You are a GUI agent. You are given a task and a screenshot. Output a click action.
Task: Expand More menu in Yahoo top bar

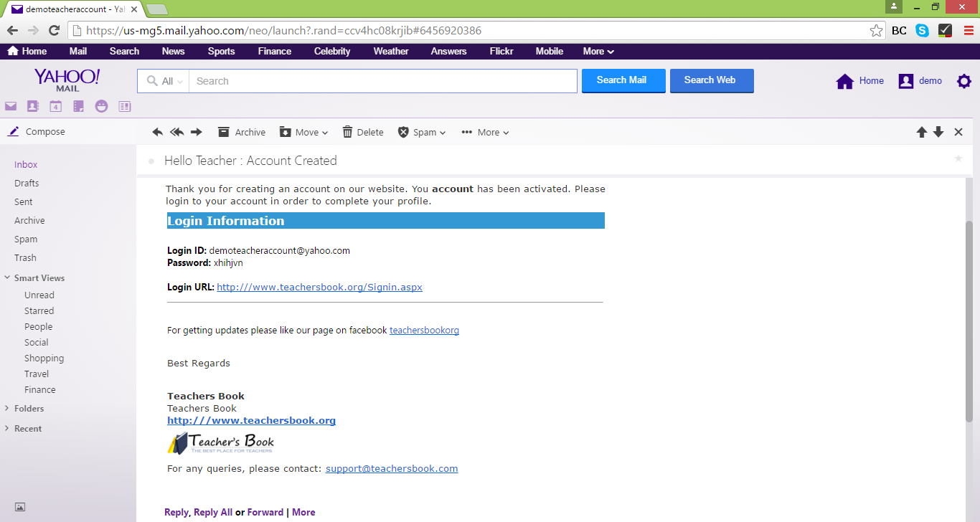click(598, 51)
